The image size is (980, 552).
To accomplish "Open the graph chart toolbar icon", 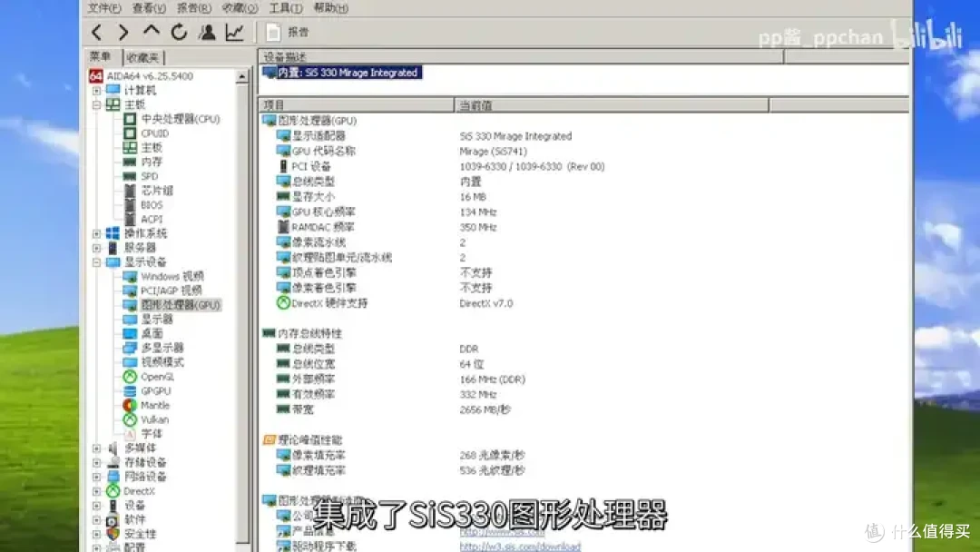I will coord(234,32).
